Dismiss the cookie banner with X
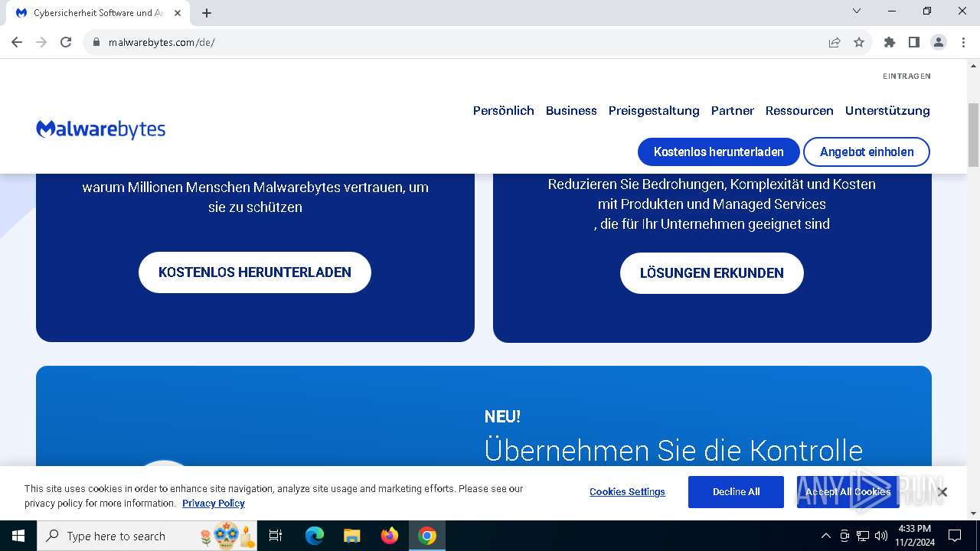Screen dimensions: 980x551 [942, 492]
